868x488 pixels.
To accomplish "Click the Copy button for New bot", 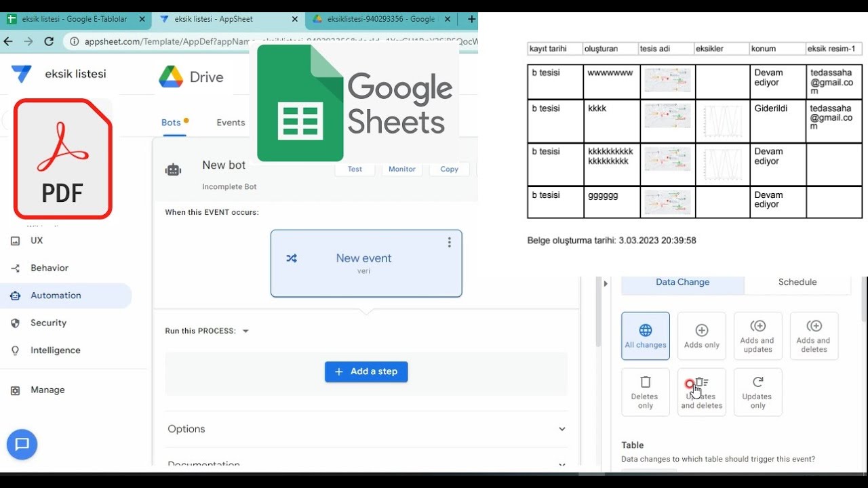I will coord(450,169).
